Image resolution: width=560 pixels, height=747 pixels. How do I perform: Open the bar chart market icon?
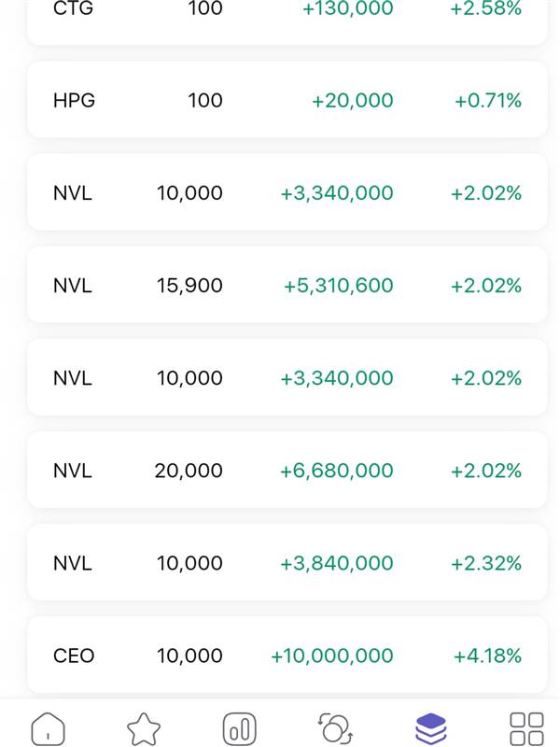[240, 726]
